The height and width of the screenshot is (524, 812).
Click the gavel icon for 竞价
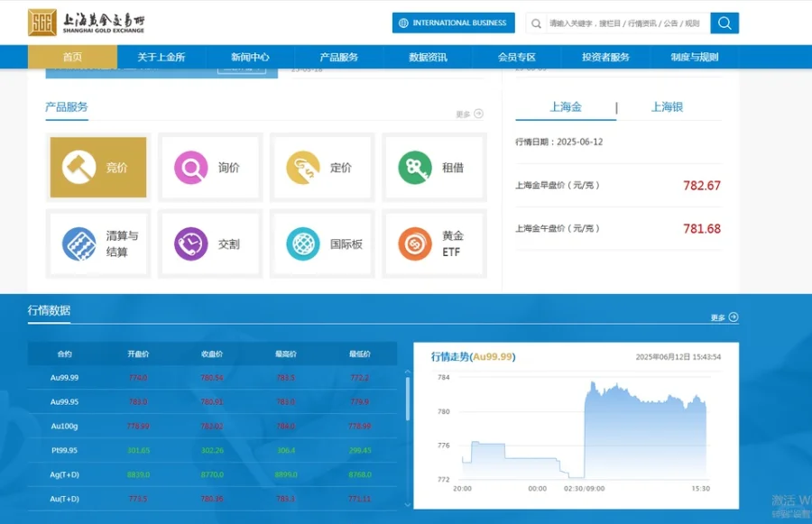coord(78,167)
